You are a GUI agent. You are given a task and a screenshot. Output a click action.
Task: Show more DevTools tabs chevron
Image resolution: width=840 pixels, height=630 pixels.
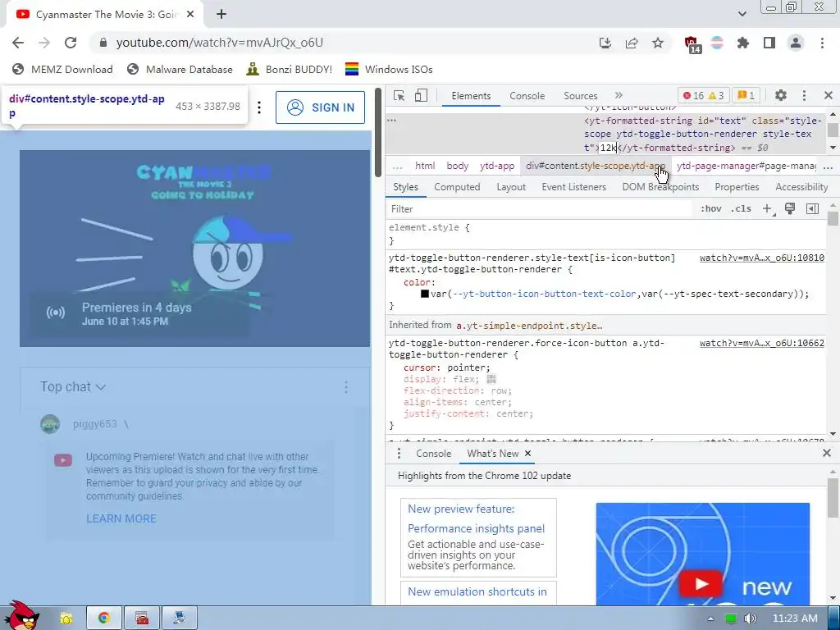[619, 95]
